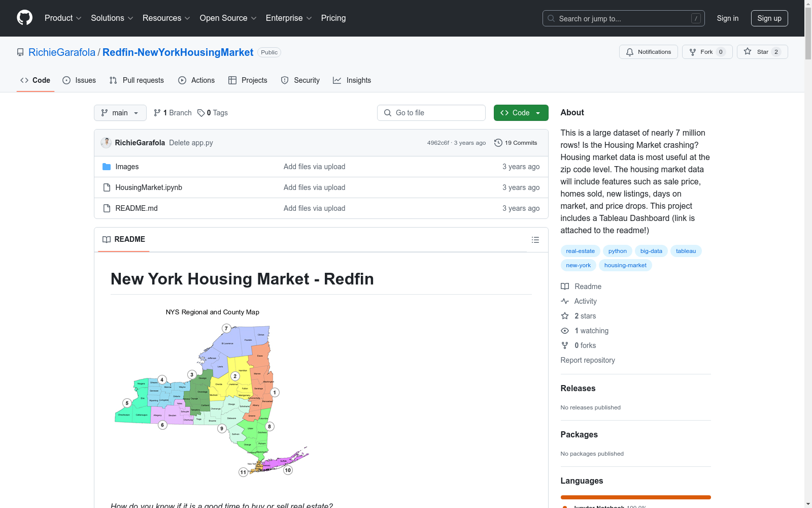Click RichieGarafola's avatar in commit row
Screen dimensions: 812x508
point(106,143)
